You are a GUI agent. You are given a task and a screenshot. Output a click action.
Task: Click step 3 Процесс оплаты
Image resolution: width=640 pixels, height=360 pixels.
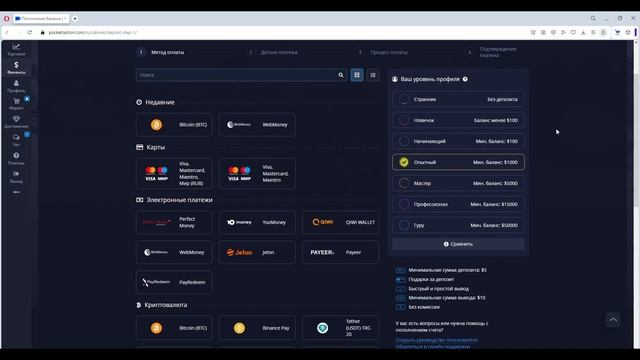(x=382, y=52)
